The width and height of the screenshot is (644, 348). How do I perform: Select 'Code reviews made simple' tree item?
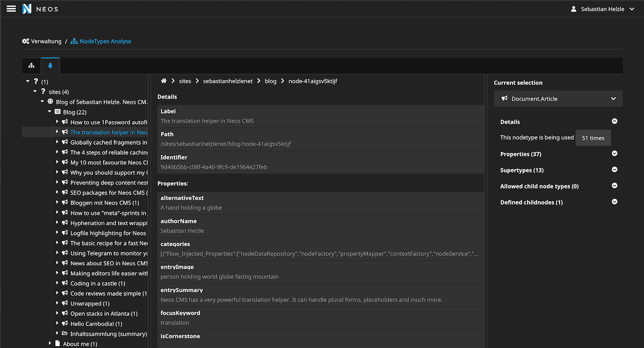point(109,293)
